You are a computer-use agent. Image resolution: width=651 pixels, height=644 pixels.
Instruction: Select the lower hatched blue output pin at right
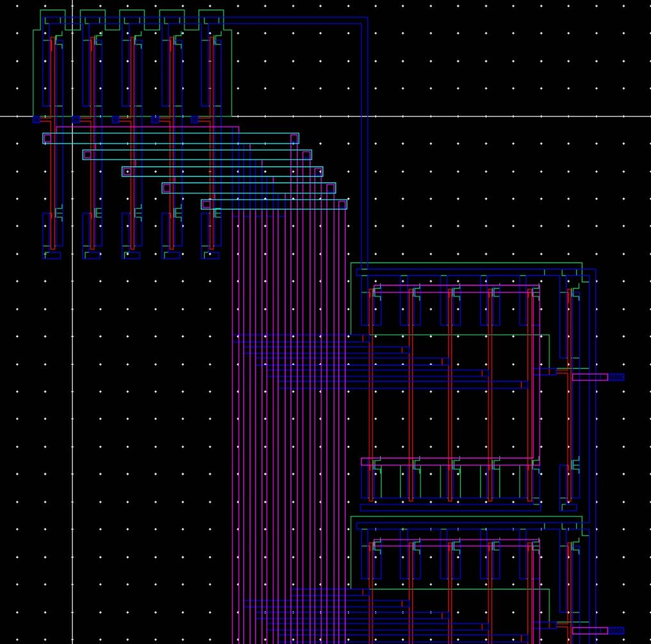point(616,631)
